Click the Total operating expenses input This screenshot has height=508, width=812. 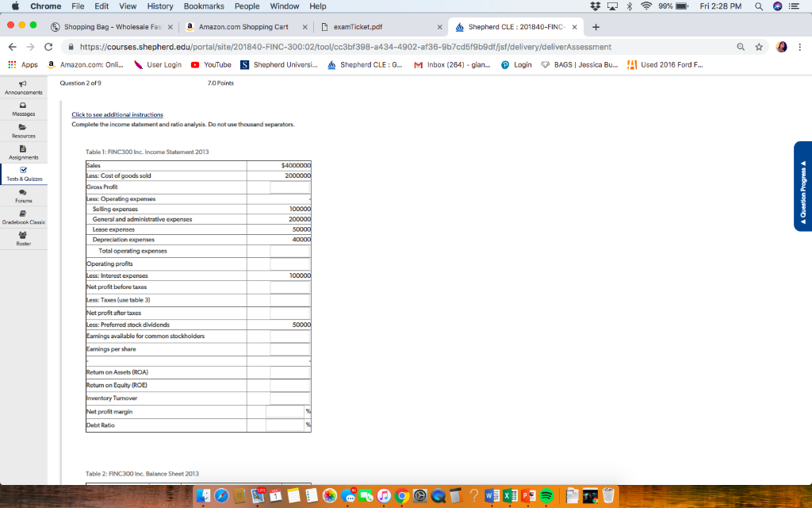coord(289,251)
